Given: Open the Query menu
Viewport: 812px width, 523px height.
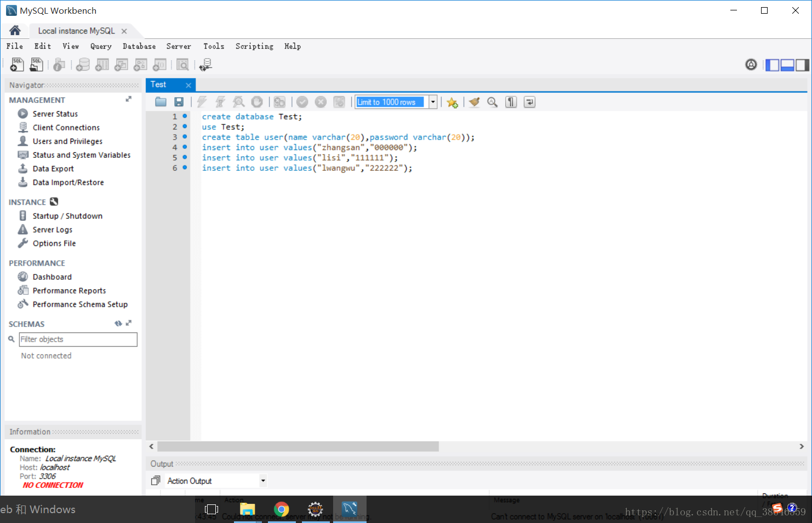Looking at the screenshot, I should (101, 47).
